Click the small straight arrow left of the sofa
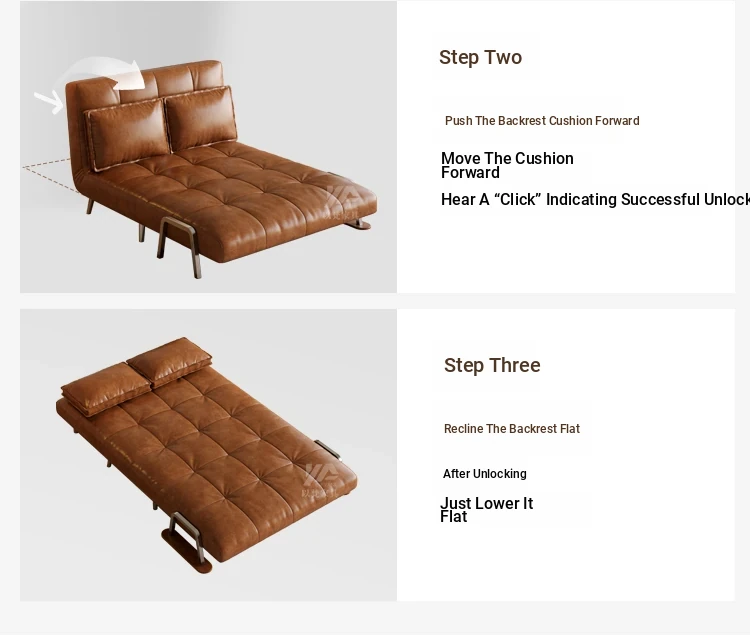This screenshot has height=644, width=750. [49, 102]
